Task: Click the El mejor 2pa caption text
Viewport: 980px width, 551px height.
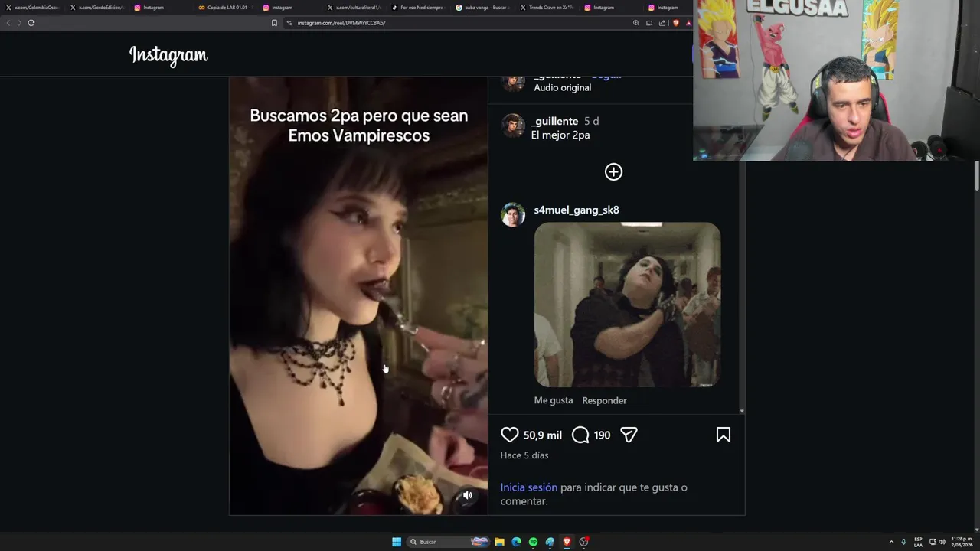Action: [560, 135]
